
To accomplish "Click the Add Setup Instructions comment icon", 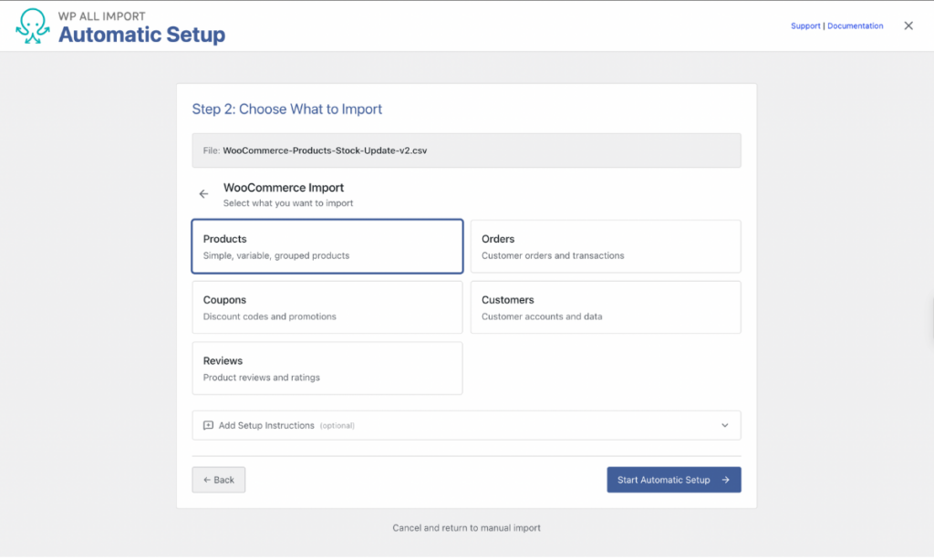I will click(208, 425).
